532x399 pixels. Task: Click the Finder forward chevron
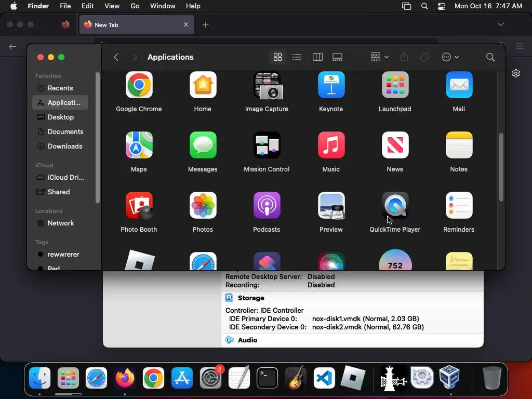135,57
